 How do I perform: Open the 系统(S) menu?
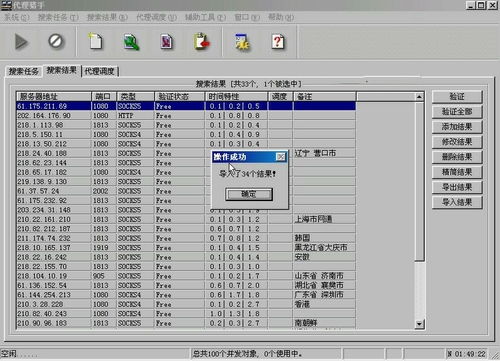pos(16,17)
